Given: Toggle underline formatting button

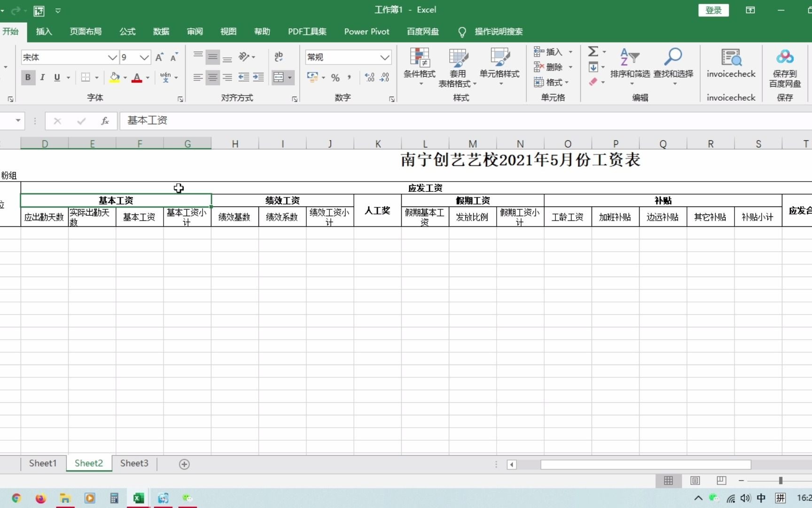Looking at the screenshot, I should click(57, 77).
